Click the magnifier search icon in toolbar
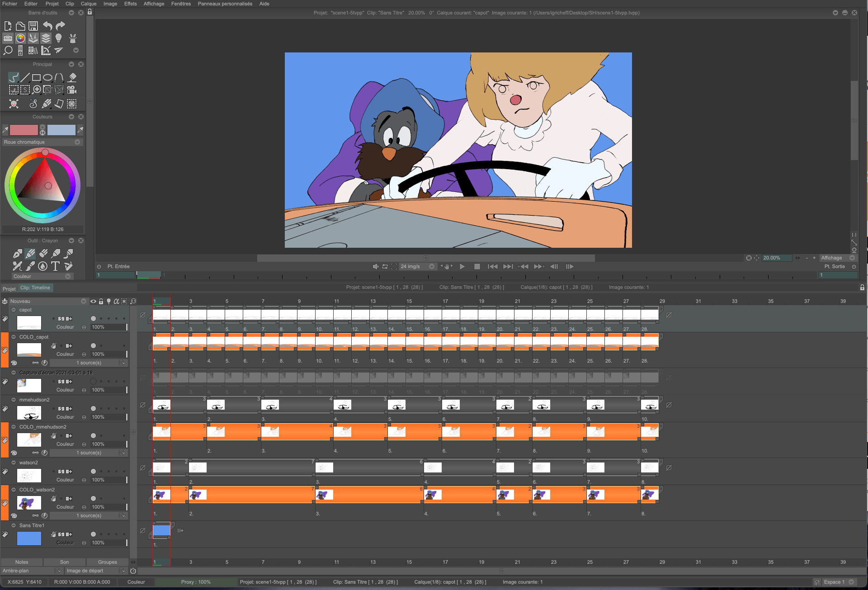868x590 pixels. (x=8, y=50)
